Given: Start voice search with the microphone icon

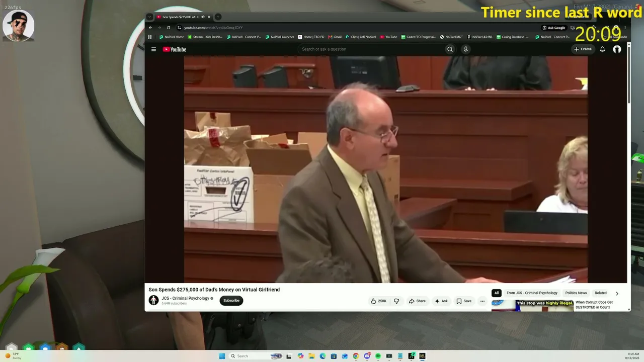Looking at the screenshot, I should [x=466, y=49].
